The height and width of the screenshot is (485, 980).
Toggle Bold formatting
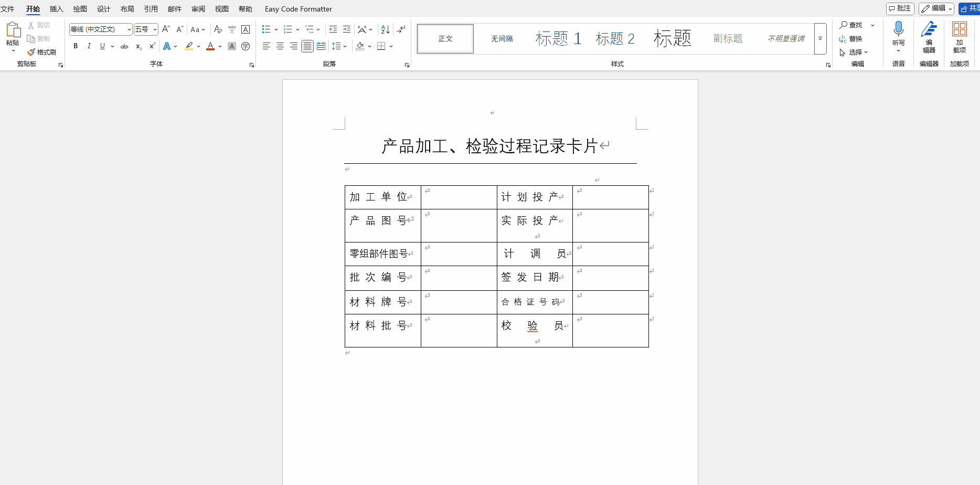76,46
